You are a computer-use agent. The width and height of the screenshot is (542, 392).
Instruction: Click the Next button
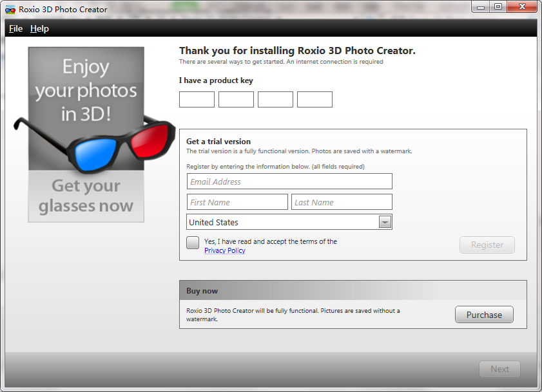click(x=499, y=369)
